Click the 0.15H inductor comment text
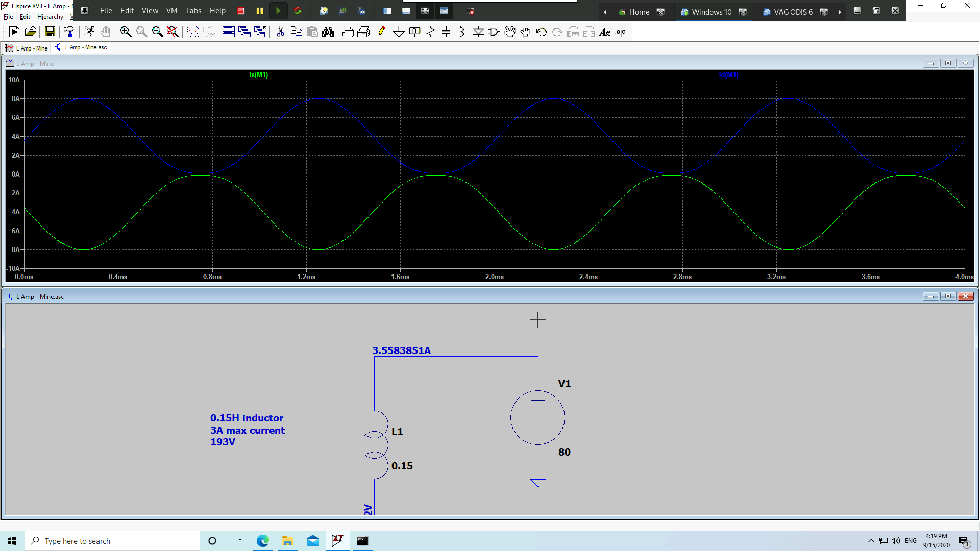Viewport: 980px width, 551px height. click(x=247, y=418)
